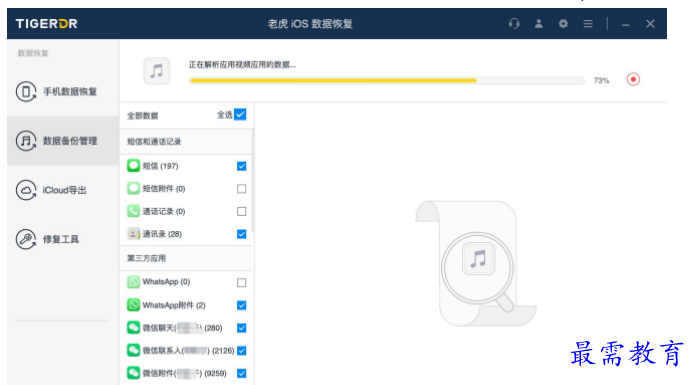Uncheck the WhatsApp附件 (2) checkbox

pos(241,305)
